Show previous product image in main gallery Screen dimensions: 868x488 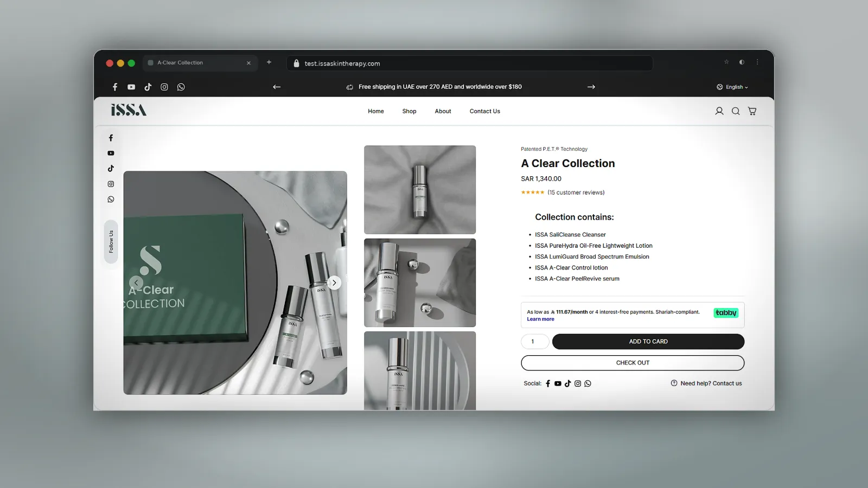pyautogui.click(x=136, y=282)
